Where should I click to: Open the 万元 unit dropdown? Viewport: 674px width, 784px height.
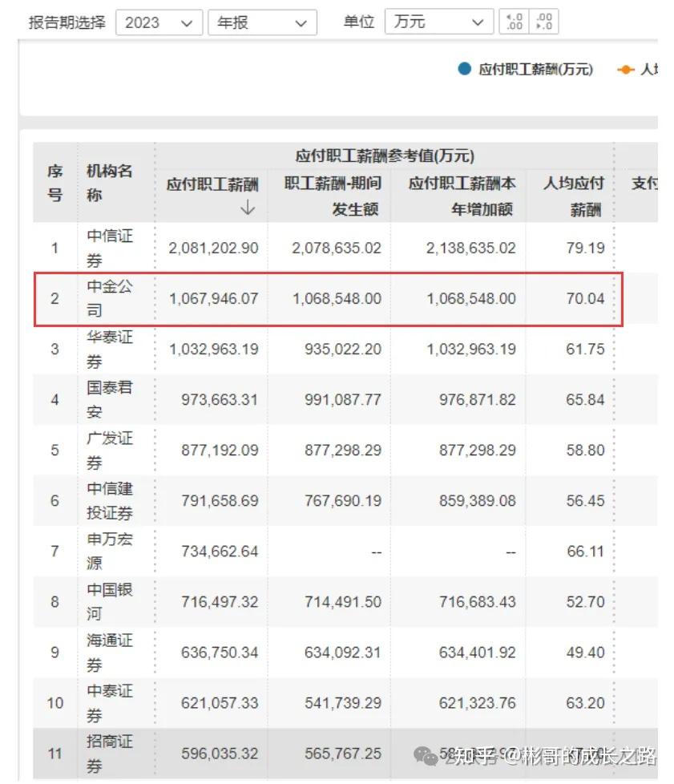(438, 22)
